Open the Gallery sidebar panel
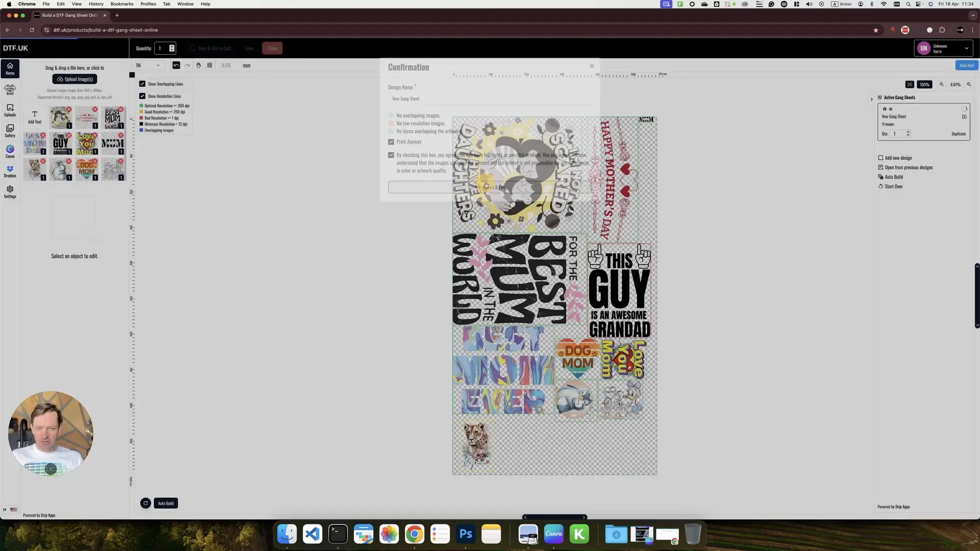The image size is (980, 551). click(10, 131)
